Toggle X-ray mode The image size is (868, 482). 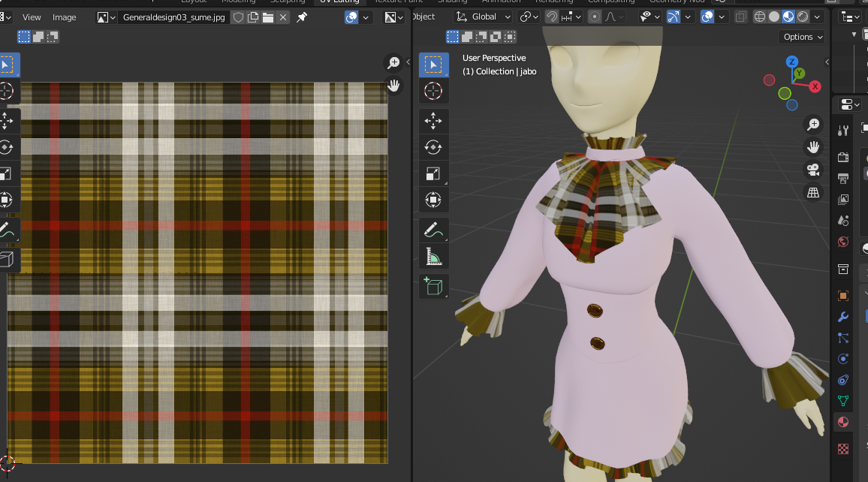(x=740, y=17)
